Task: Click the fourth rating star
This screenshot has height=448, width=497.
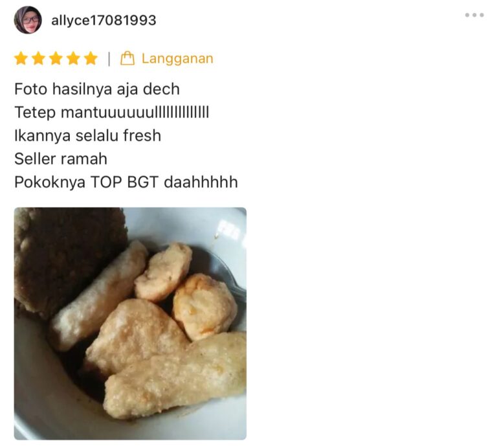Action: pyautogui.click(x=73, y=59)
